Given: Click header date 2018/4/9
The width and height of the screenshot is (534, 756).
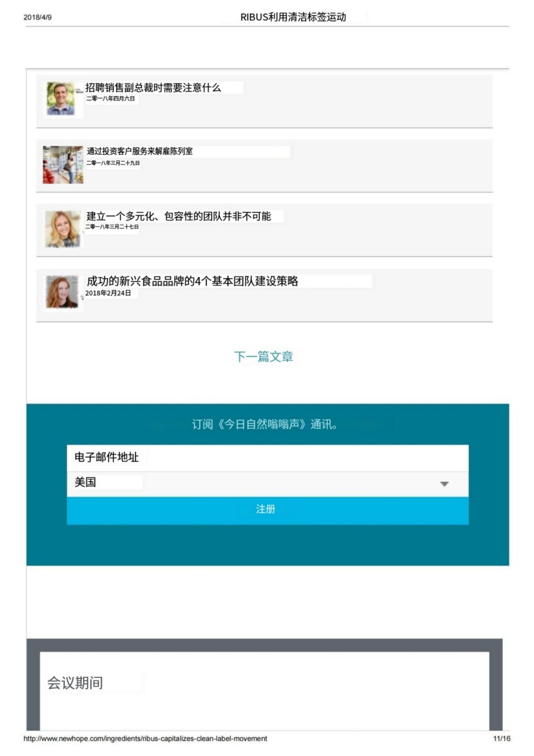Looking at the screenshot, I should point(38,17).
